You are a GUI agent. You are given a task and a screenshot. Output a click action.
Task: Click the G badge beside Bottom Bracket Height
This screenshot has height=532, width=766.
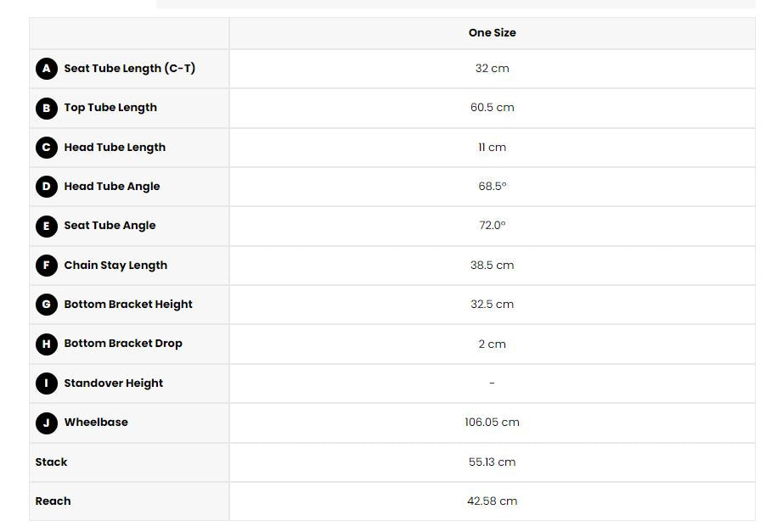46,305
